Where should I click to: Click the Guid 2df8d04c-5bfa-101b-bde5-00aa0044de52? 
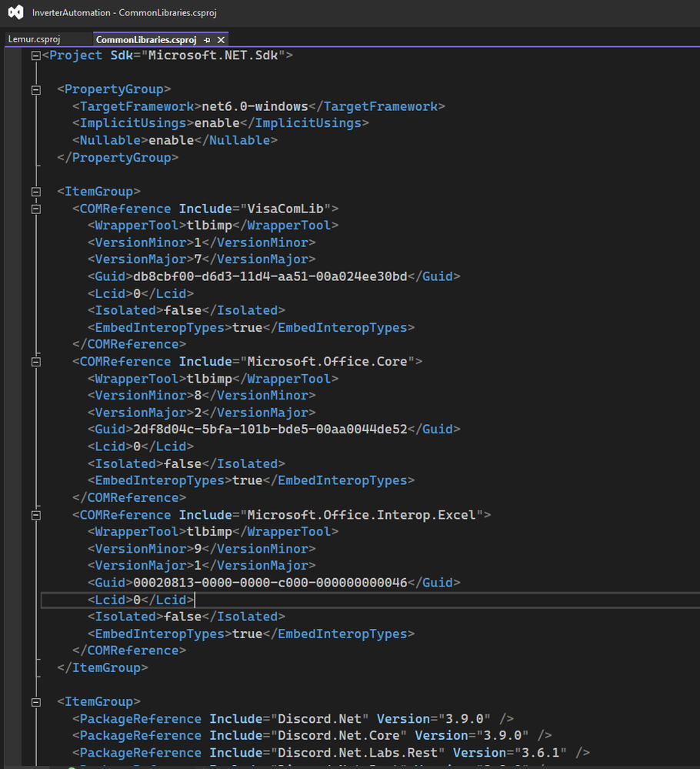(x=270, y=430)
